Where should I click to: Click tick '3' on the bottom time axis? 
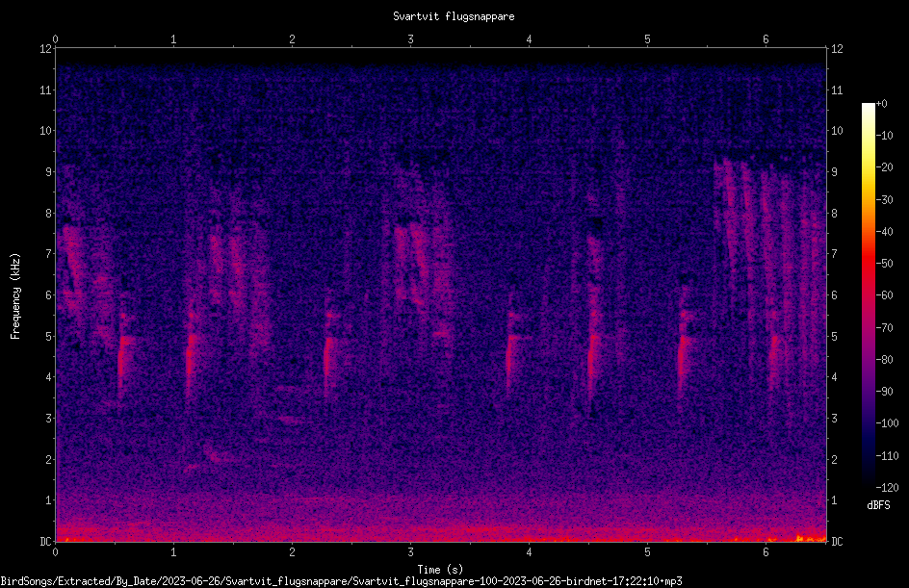pyautogui.click(x=410, y=552)
